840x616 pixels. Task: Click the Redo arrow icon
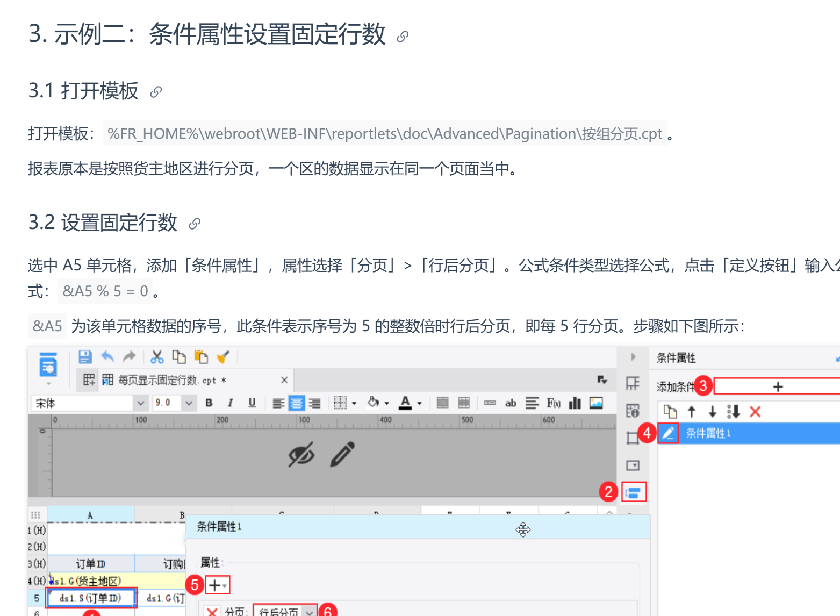(x=130, y=357)
